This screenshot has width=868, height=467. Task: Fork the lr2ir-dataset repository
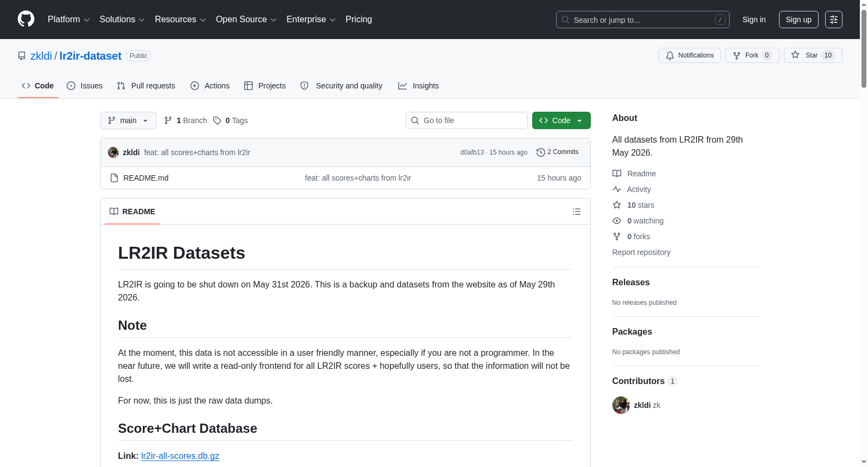click(x=752, y=55)
